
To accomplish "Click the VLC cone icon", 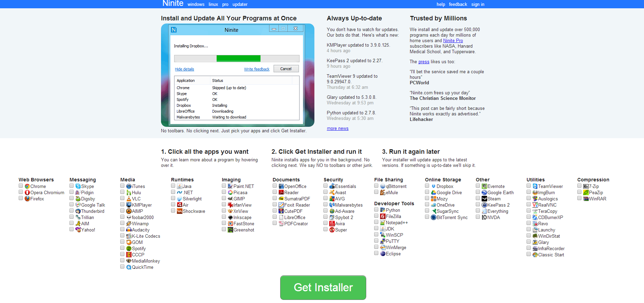I will tap(129, 199).
